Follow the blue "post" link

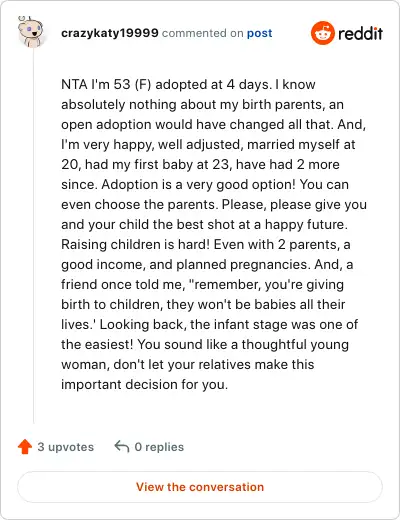pos(259,33)
